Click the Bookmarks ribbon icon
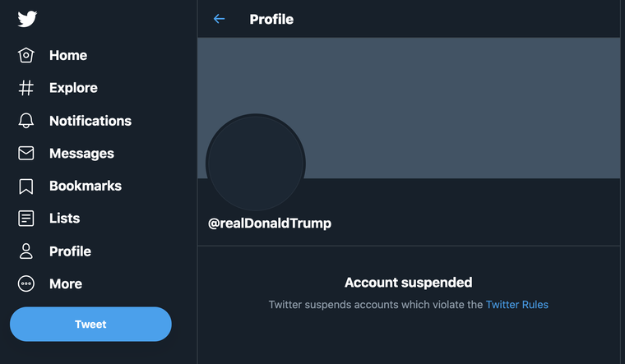This screenshot has height=364, width=625. click(x=26, y=187)
